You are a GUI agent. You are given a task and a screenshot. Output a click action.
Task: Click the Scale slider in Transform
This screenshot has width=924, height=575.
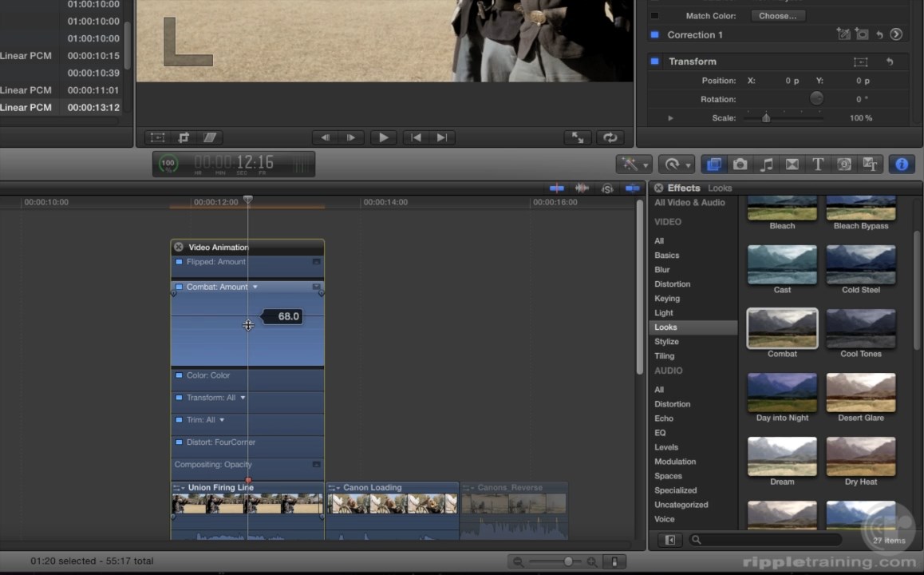coord(766,118)
